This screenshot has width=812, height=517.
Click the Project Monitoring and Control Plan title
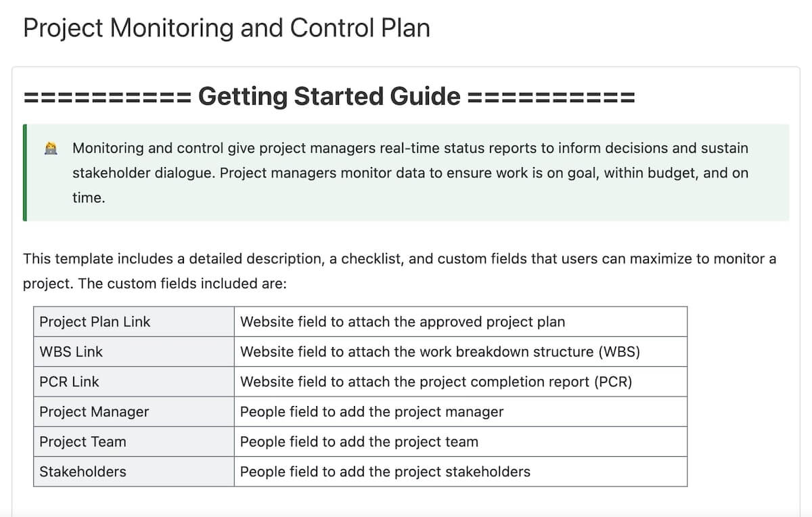226,28
